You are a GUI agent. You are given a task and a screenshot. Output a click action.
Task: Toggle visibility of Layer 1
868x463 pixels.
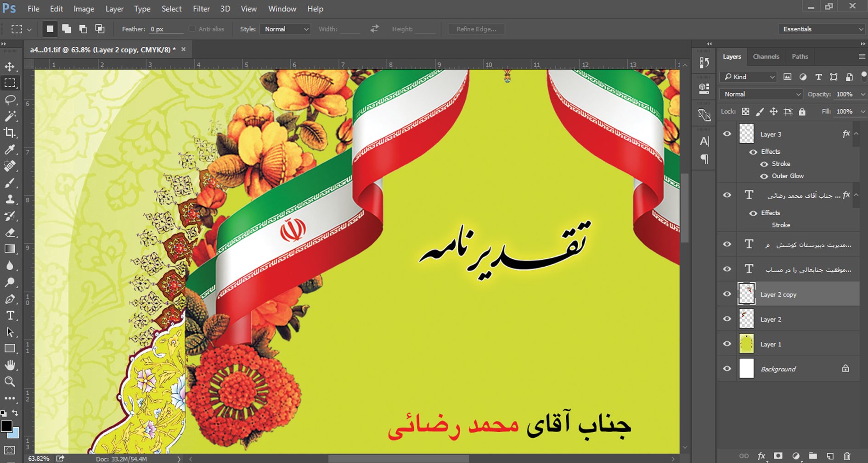tap(727, 344)
